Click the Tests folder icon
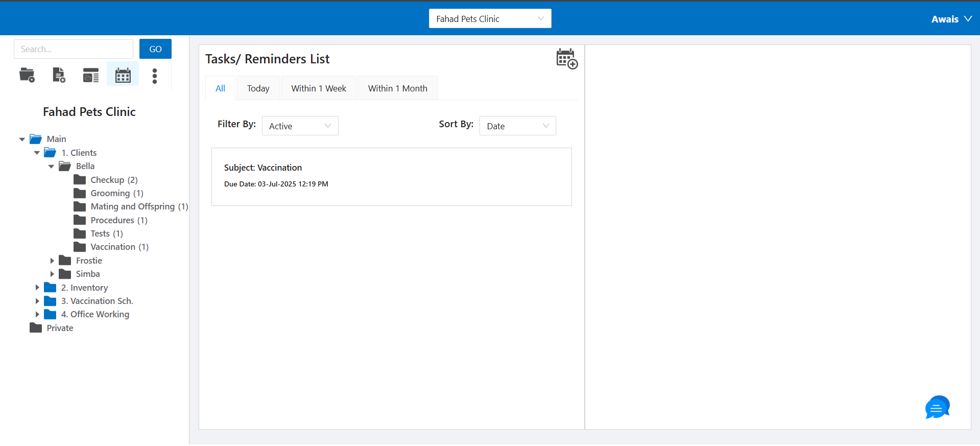Viewport: 980px width, 446px height. coord(80,233)
